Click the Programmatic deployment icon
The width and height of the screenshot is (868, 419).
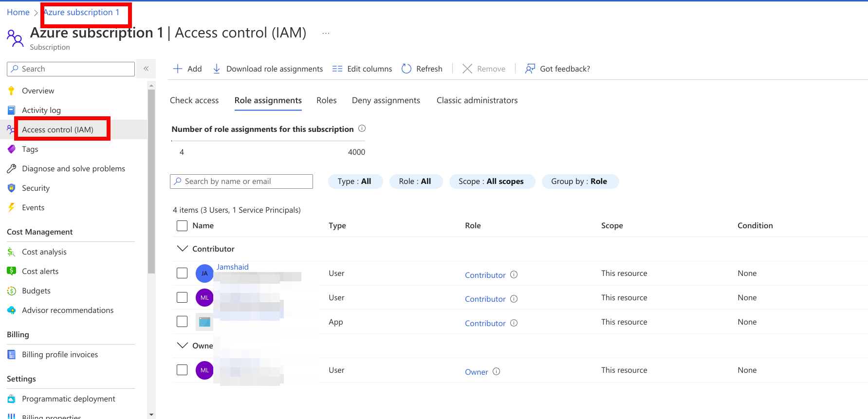[11, 399]
